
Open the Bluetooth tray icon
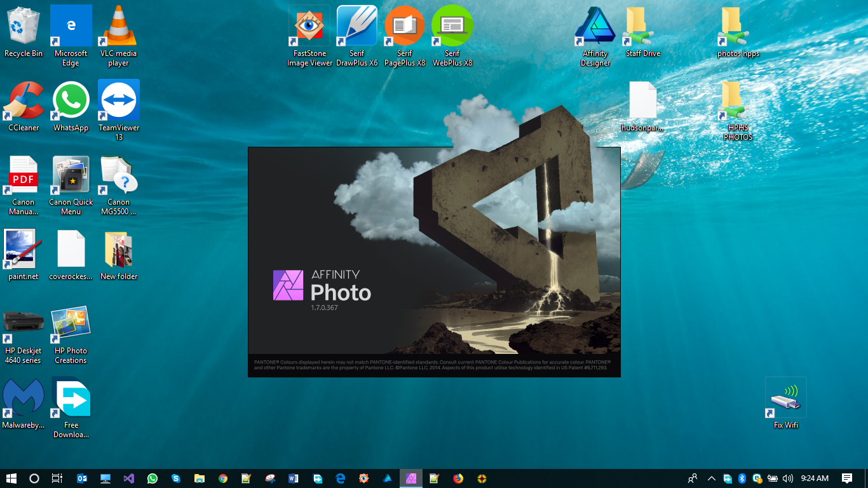tap(742, 478)
